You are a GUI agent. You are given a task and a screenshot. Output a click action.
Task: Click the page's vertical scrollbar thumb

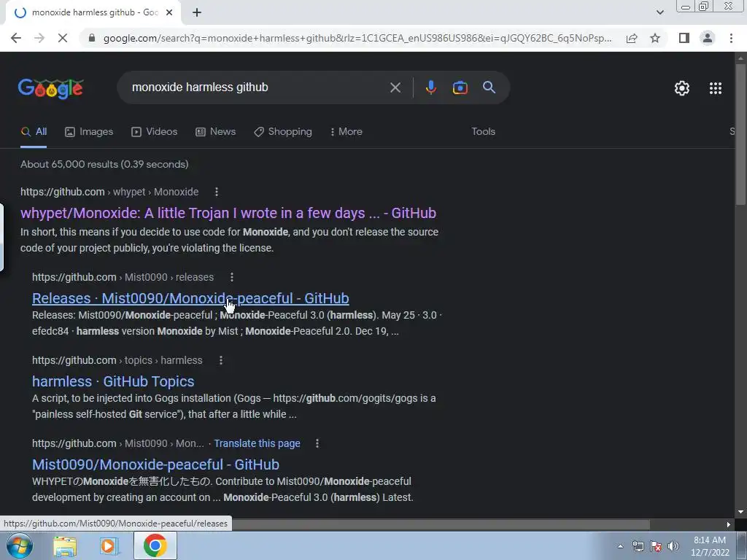pos(740,134)
